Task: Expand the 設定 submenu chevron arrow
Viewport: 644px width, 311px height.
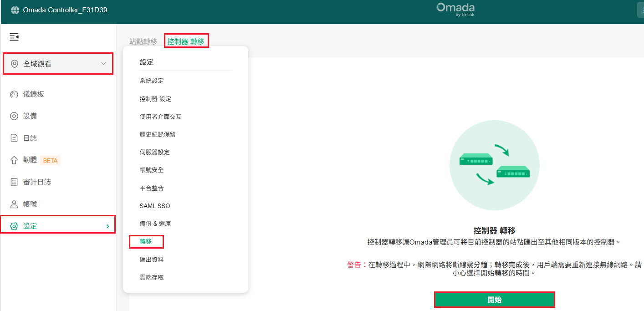Action: pos(107,226)
